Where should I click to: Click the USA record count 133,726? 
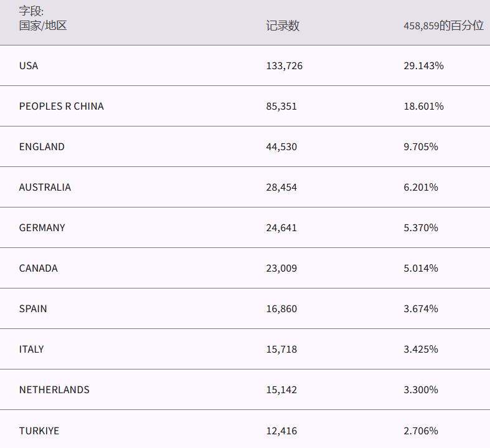(x=284, y=65)
